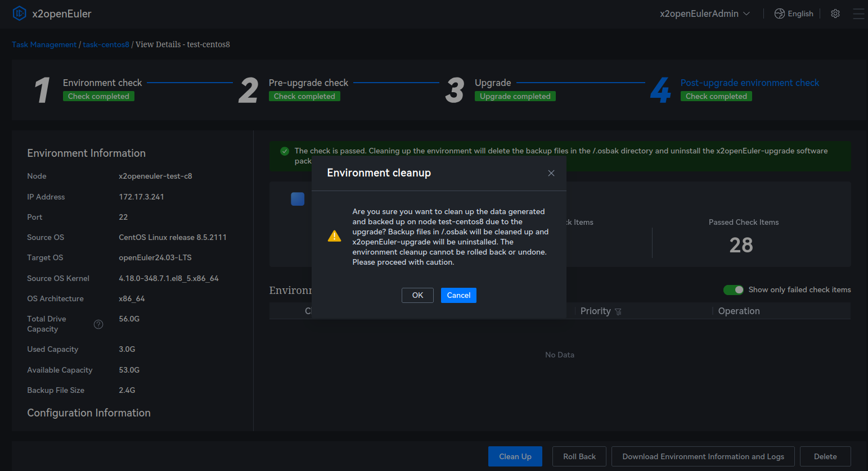Confirm cleanup with the OK button

417,295
